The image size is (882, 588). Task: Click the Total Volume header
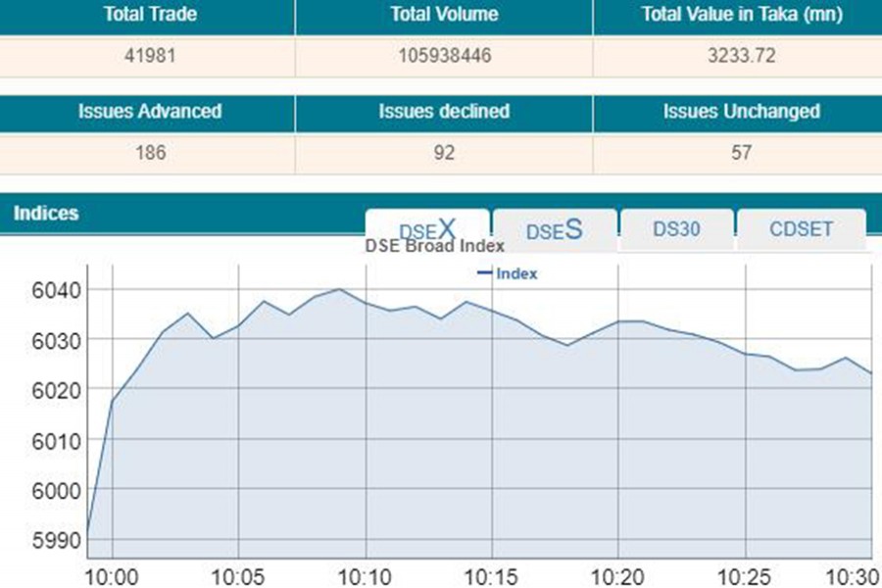pos(444,15)
